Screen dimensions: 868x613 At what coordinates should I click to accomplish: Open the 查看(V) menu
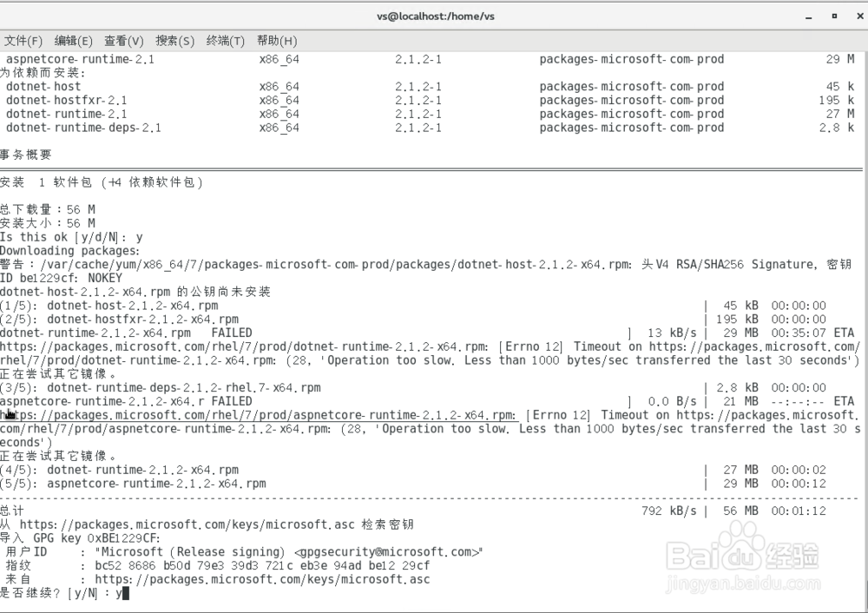point(123,41)
